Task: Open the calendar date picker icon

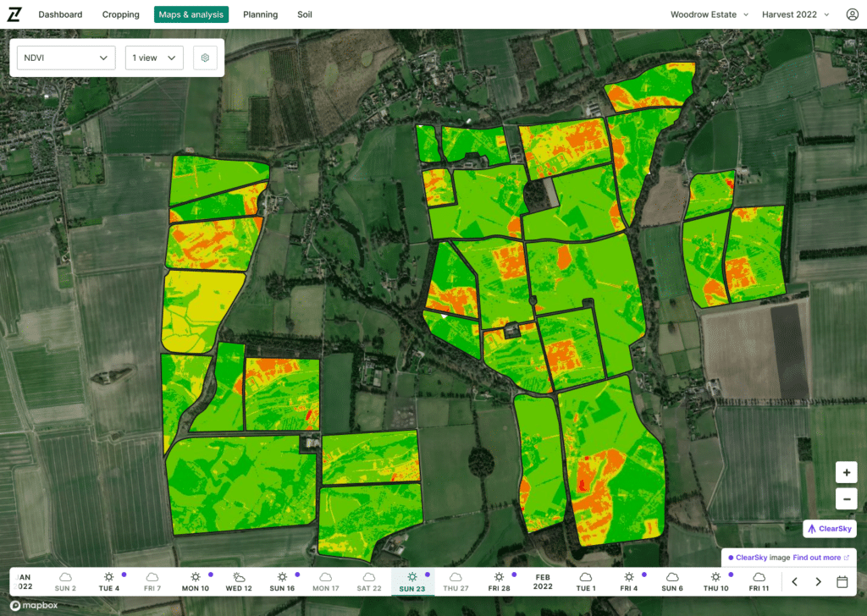Action: tap(842, 581)
